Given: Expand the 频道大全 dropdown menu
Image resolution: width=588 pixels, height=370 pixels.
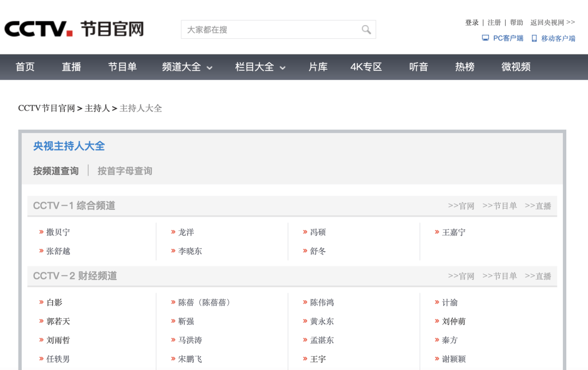Looking at the screenshot, I should coord(187,67).
